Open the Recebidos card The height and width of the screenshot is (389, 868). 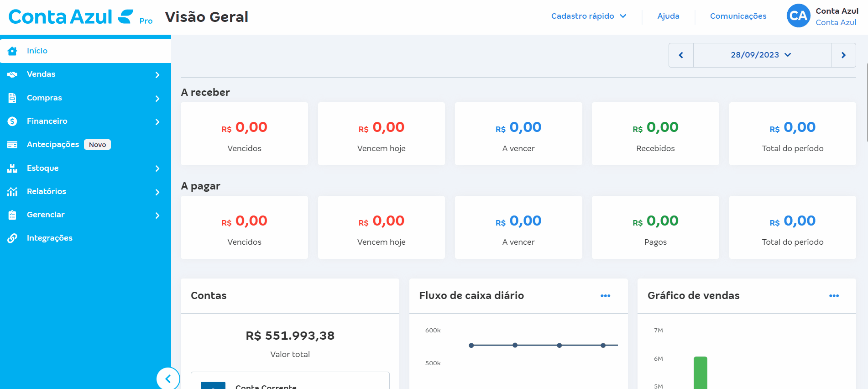(x=655, y=134)
